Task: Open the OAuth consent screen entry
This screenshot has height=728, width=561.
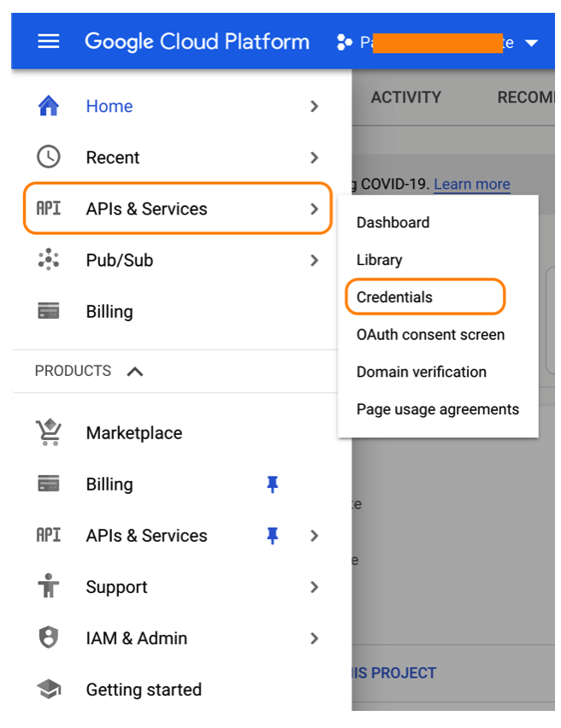Action: (x=431, y=334)
